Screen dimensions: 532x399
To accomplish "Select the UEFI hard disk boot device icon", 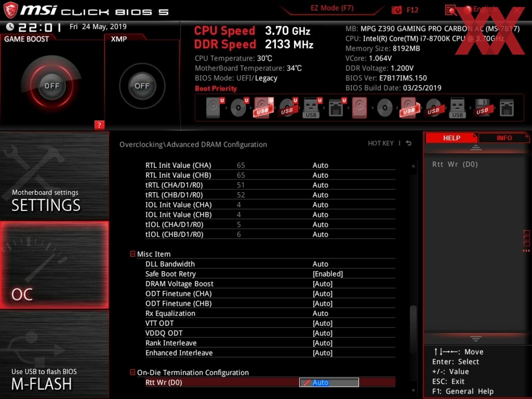I will coord(214,108).
